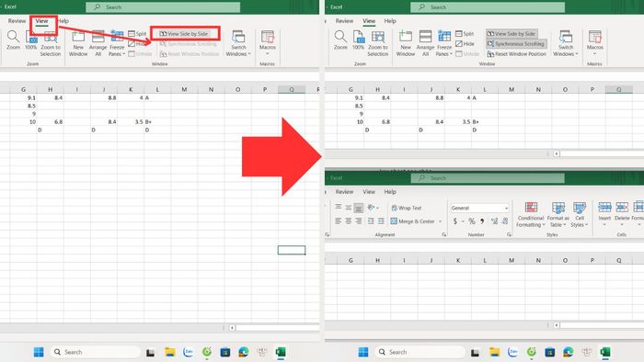The image size is (644, 362).
Task: Turn off View Side by Side in top-right window
Action: coord(512,34)
